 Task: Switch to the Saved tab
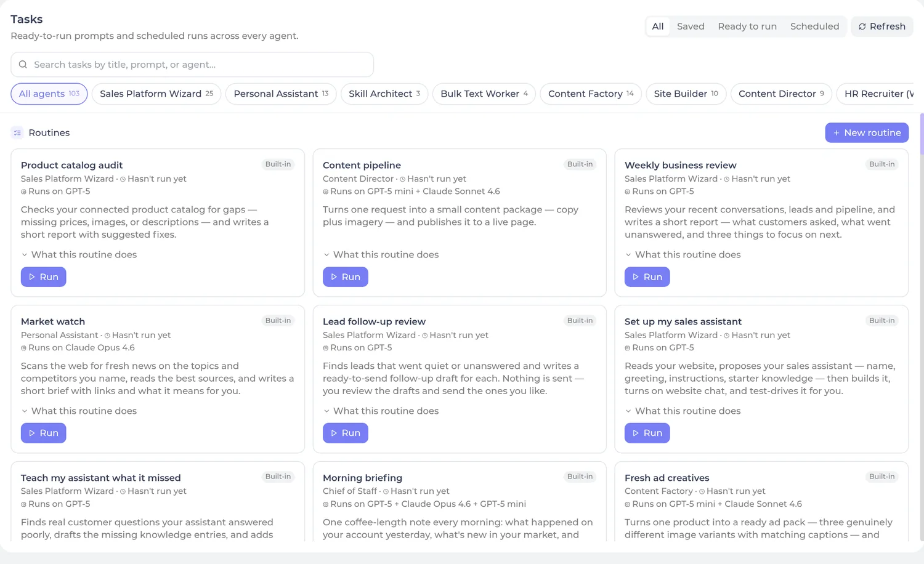(x=691, y=26)
